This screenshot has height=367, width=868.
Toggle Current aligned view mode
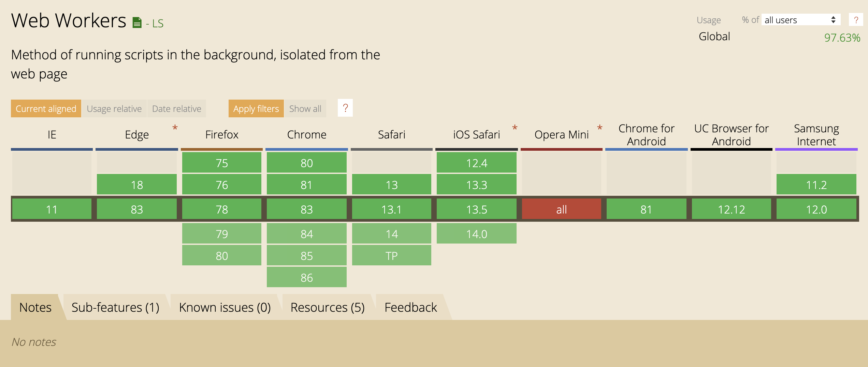(x=46, y=108)
